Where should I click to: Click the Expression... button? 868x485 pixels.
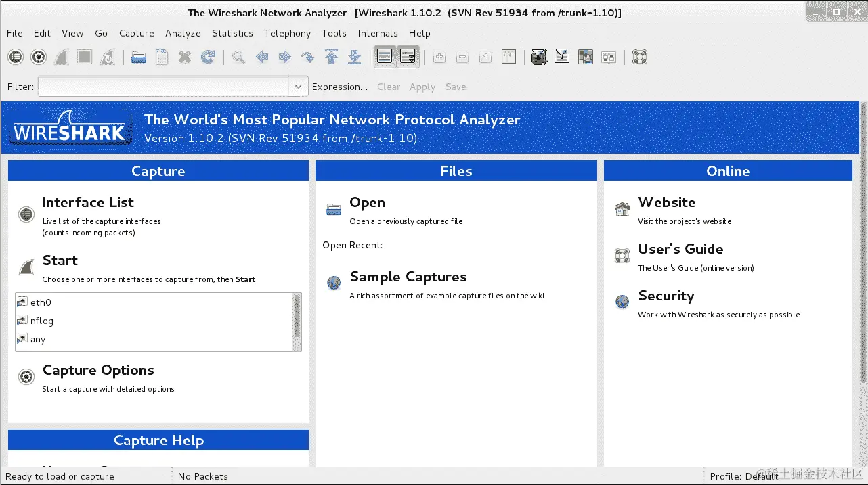coord(340,87)
